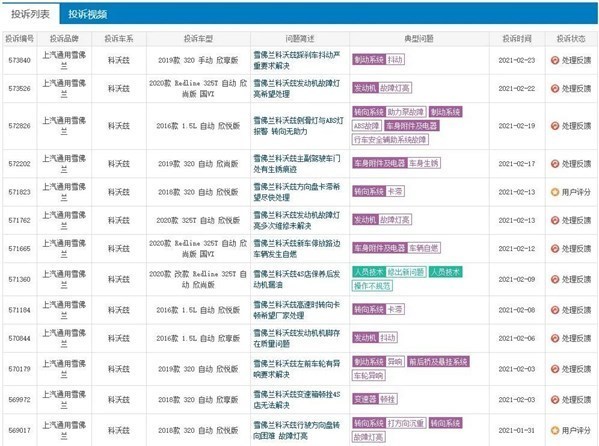The width and height of the screenshot is (599, 446).
Task: Click complaint number 569017
Action: click(x=19, y=430)
